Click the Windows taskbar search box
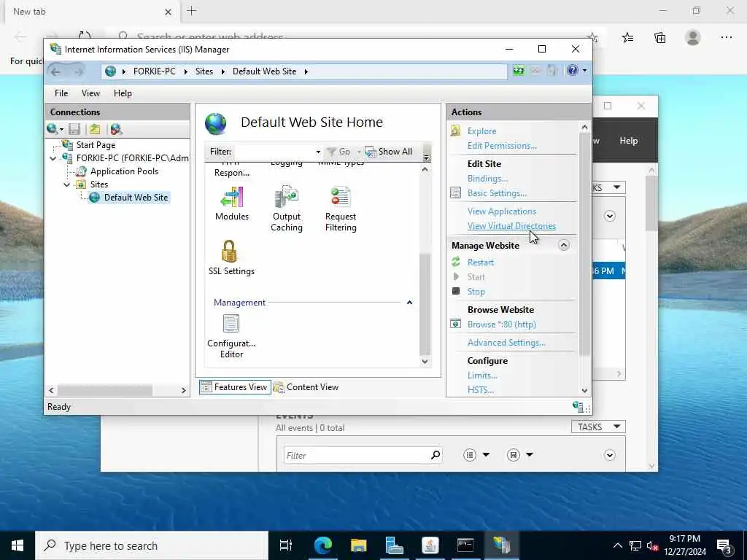The height and width of the screenshot is (560, 747). [152, 545]
